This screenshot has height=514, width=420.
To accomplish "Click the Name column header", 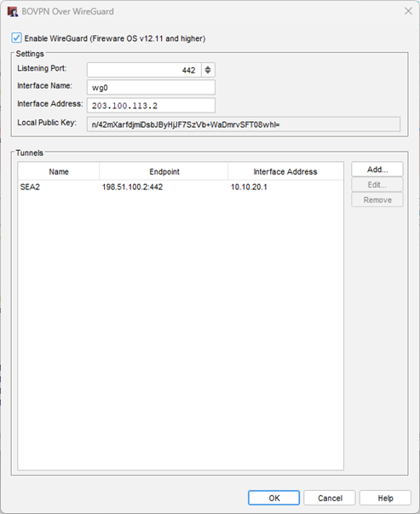I will (x=59, y=171).
